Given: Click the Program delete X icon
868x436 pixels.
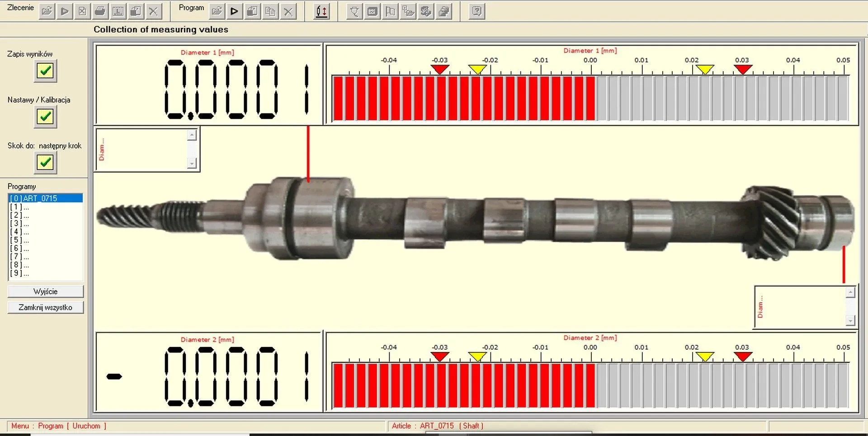Looking at the screenshot, I should (x=288, y=11).
